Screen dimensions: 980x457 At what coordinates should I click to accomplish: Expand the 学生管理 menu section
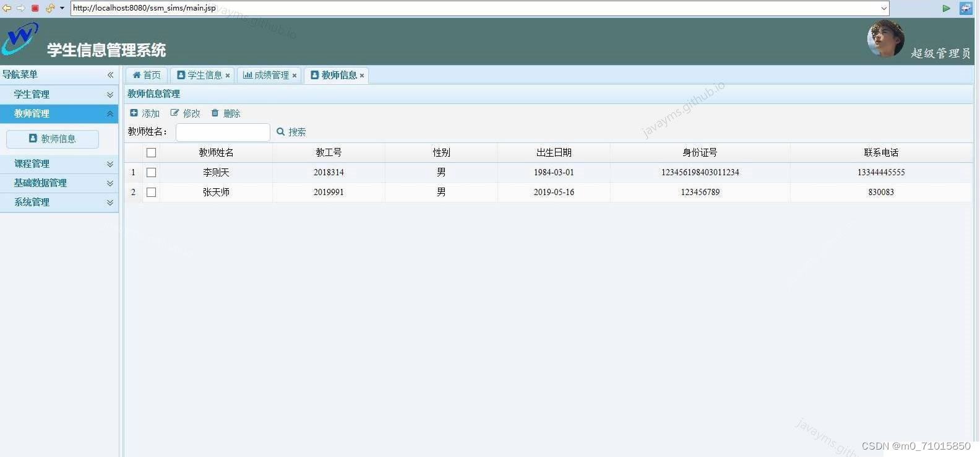(59, 95)
